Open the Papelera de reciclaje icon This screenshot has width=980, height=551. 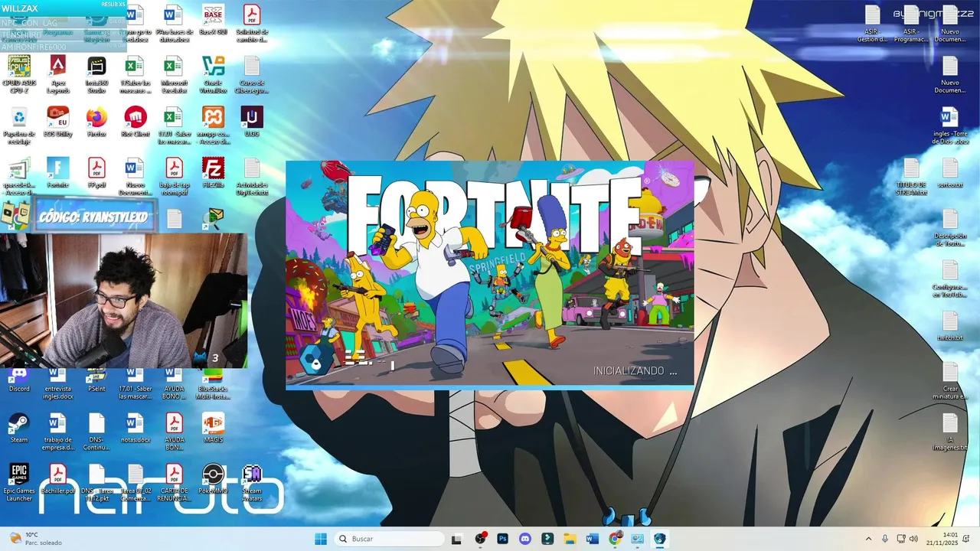[x=19, y=126]
